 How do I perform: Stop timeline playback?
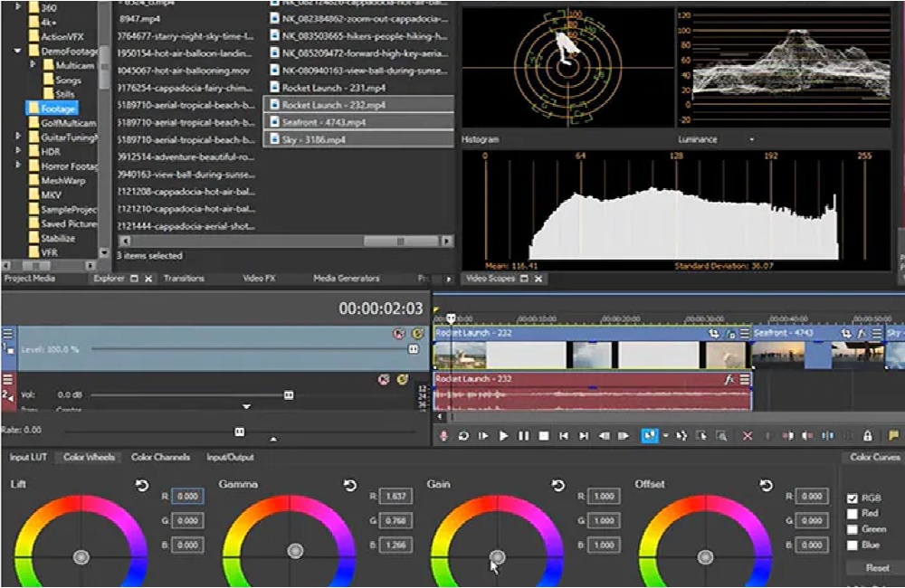point(544,436)
